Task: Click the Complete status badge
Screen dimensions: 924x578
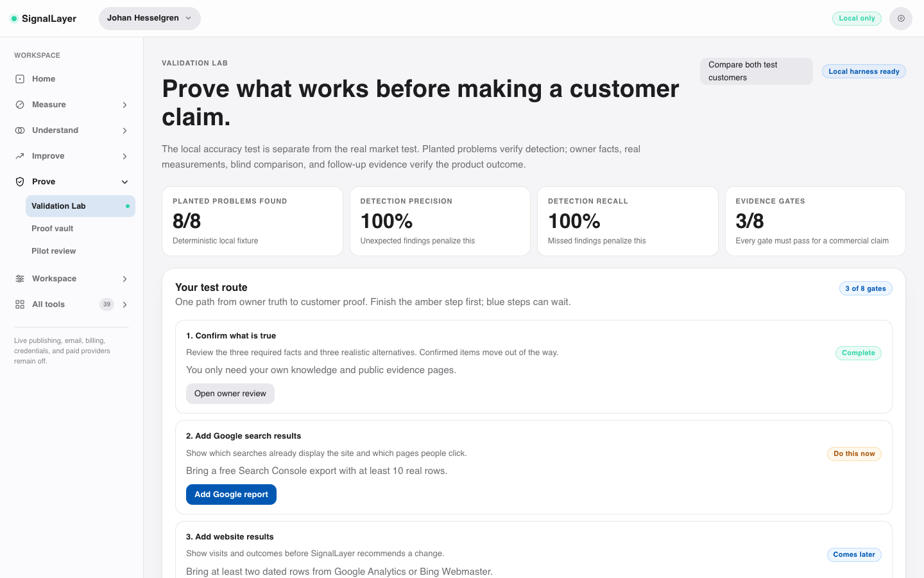Action: (x=859, y=353)
